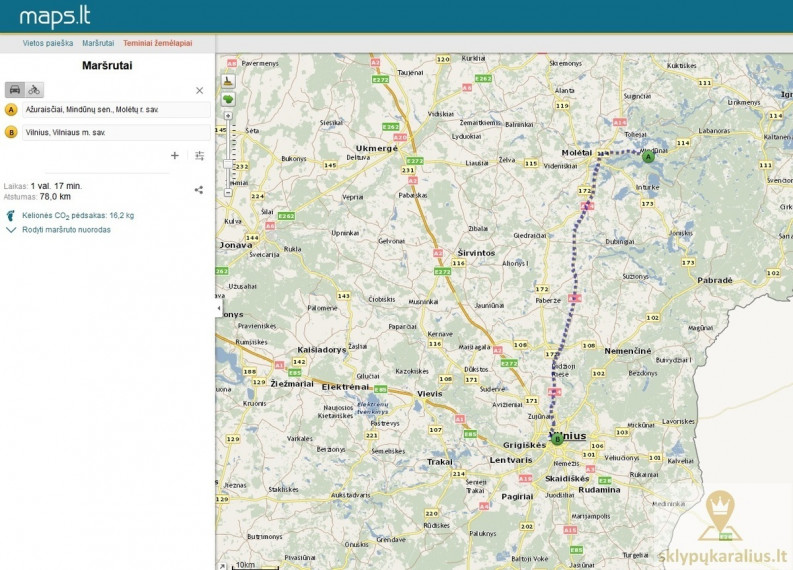Open the Teminiai žemėlapiai tab

[157, 43]
